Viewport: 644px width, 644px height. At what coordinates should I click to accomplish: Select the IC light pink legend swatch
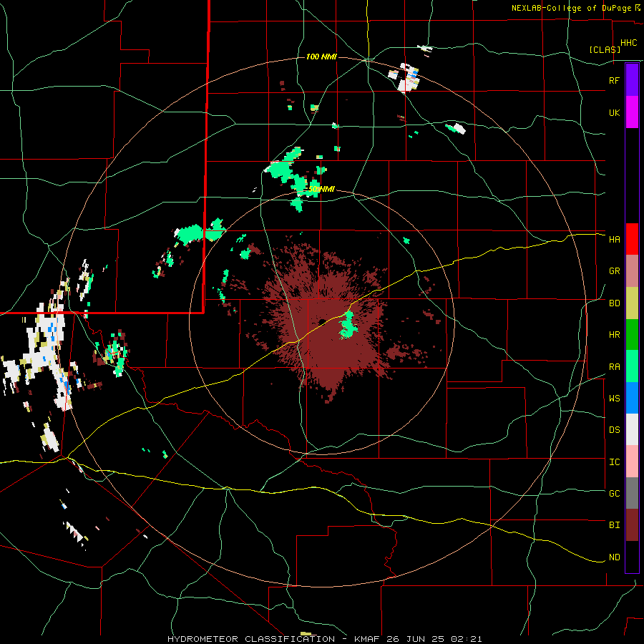point(632,462)
